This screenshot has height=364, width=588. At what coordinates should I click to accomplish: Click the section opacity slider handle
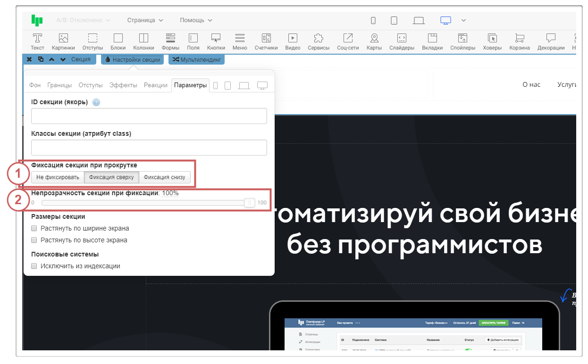[x=250, y=203]
